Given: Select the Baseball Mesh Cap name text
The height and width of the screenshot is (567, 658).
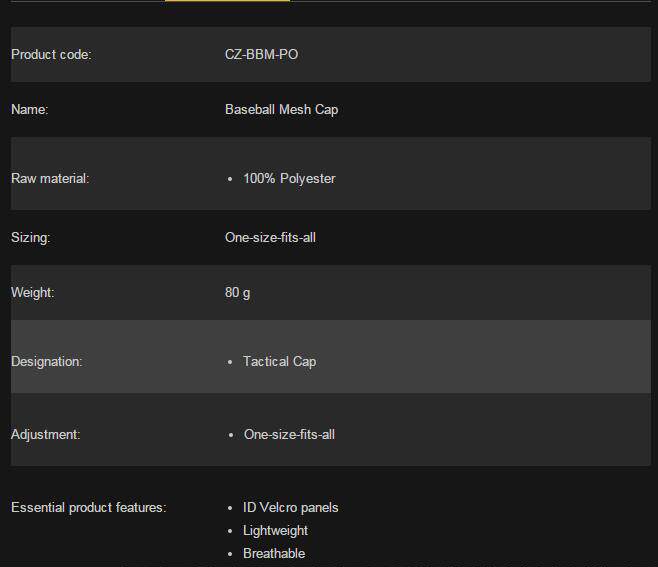Looking at the screenshot, I should (281, 109).
